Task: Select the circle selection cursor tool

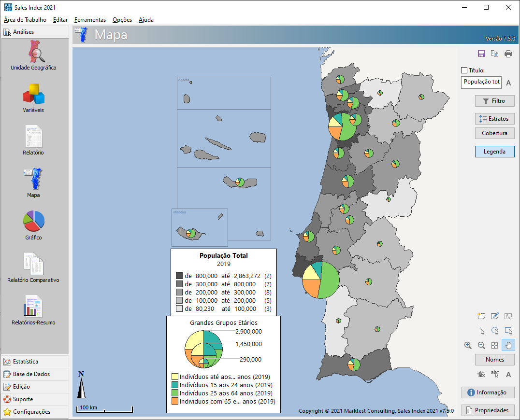Action: [x=495, y=331]
